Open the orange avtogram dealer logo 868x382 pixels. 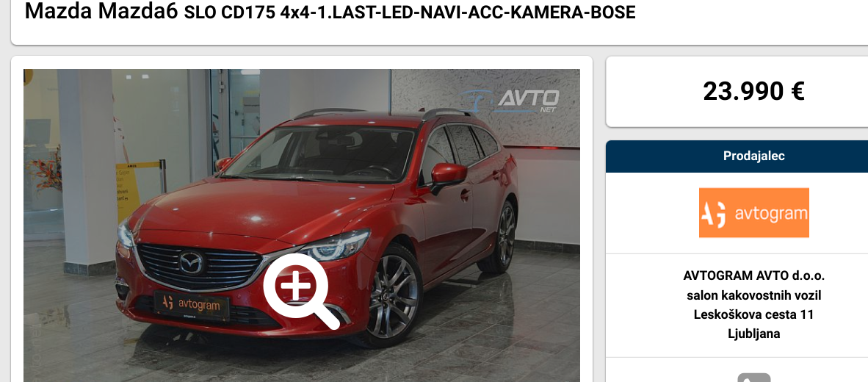753,212
